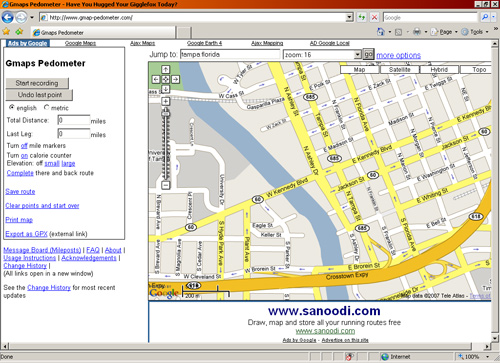Pan the map up with arrow
This screenshot has width=500, height=363.
tap(166, 69)
